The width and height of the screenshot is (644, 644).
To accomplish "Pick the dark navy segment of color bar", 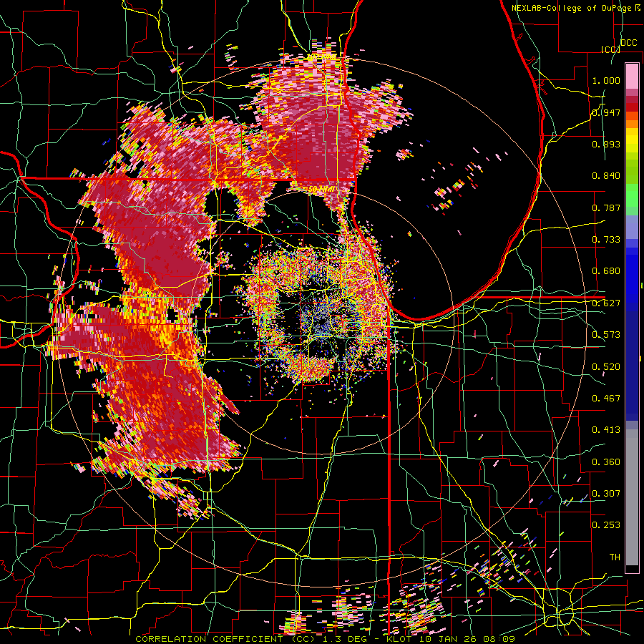I will tap(632, 366).
